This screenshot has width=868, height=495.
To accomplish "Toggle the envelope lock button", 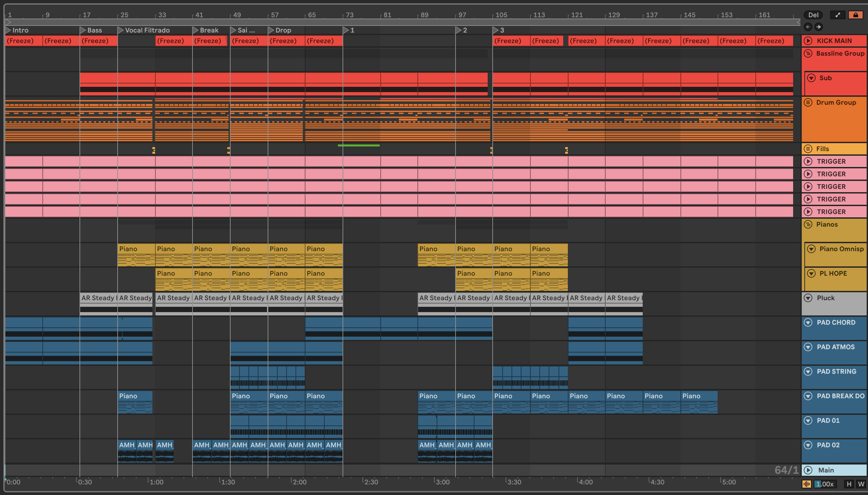I will tap(855, 15).
